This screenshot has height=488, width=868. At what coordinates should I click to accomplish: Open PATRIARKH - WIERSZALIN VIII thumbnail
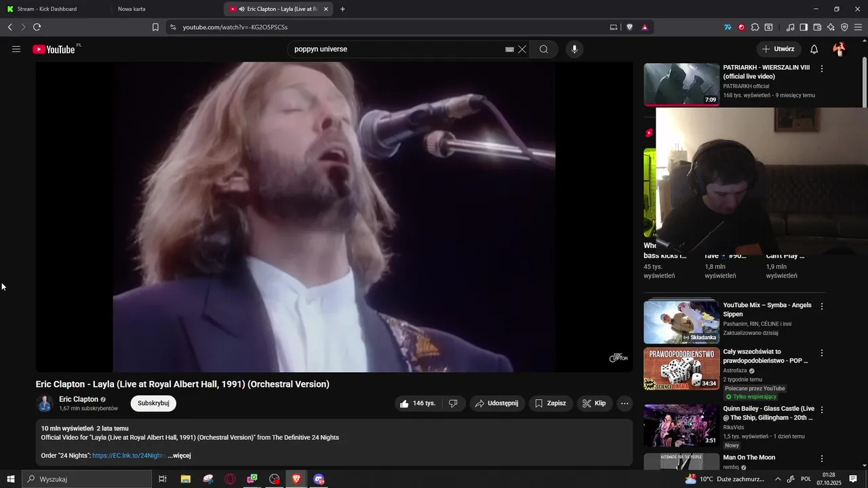tap(682, 85)
